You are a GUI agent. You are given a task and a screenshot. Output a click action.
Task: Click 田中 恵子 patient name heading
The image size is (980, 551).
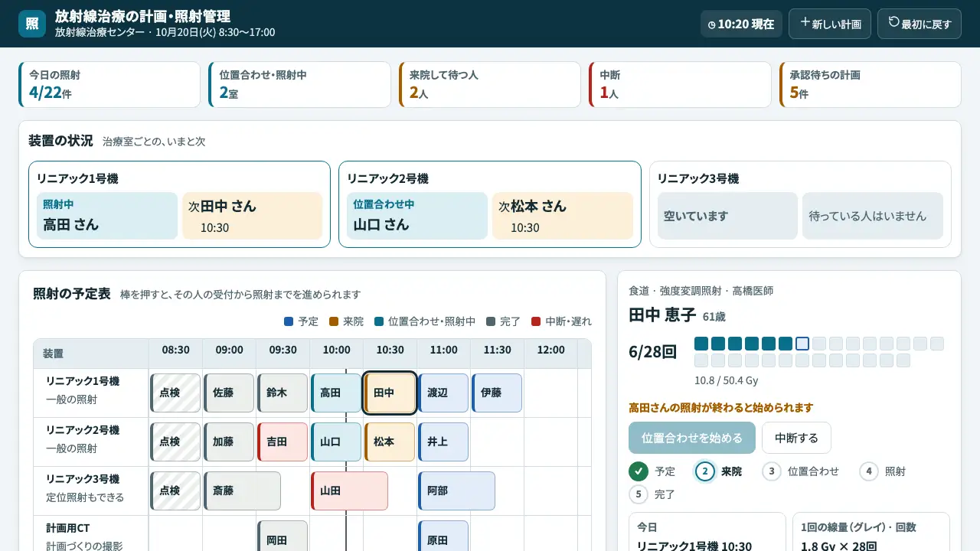point(662,315)
